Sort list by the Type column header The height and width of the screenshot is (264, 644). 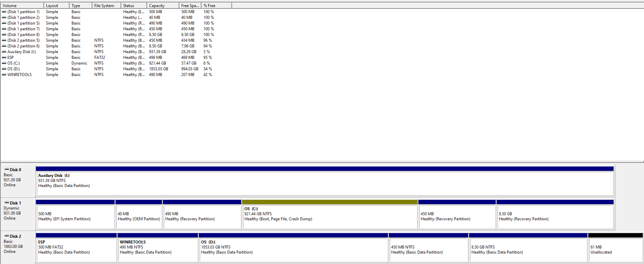pyautogui.click(x=81, y=5)
